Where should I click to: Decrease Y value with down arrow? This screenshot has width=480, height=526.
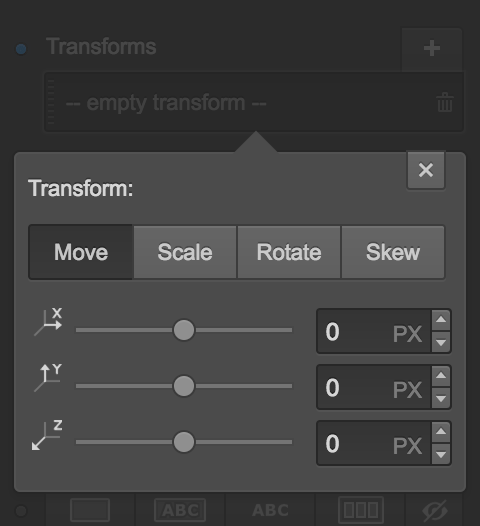tap(441, 398)
